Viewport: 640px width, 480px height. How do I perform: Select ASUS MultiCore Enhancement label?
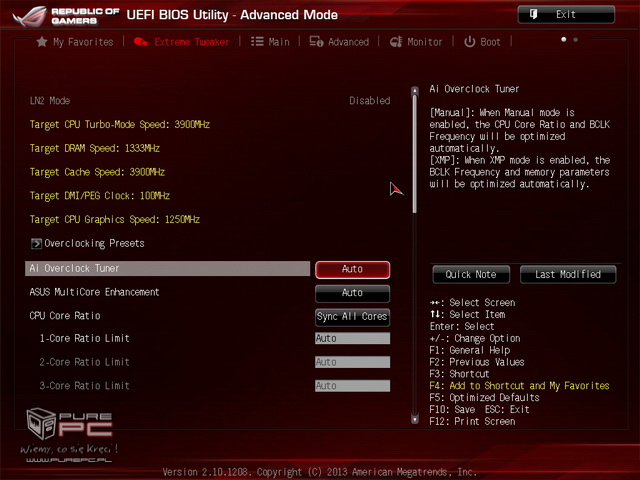coord(94,292)
